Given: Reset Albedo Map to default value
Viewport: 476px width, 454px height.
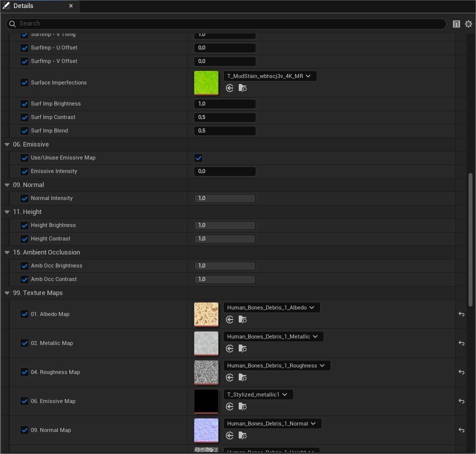Looking at the screenshot, I should pos(462,314).
